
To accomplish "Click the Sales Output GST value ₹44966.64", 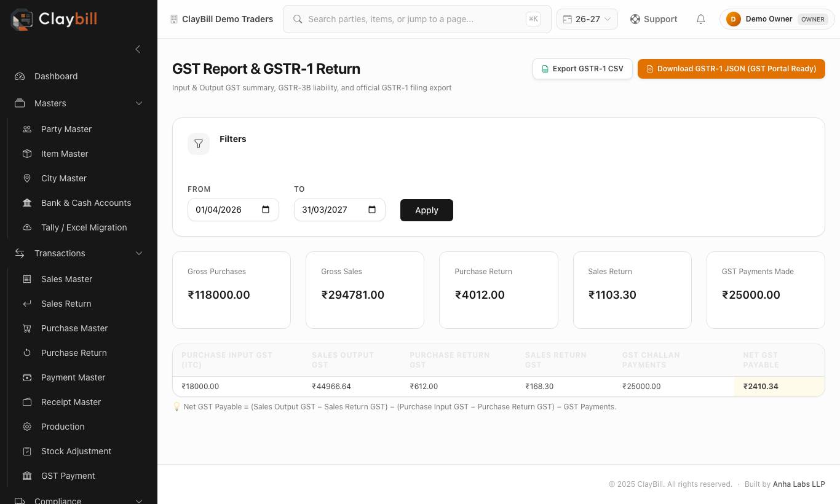I will click(331, 387).
